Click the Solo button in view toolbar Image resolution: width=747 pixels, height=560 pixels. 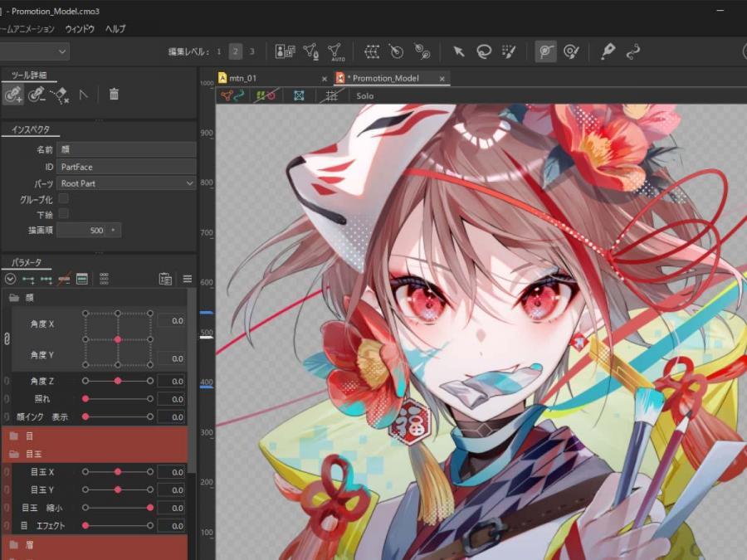(x=365, y=96)
